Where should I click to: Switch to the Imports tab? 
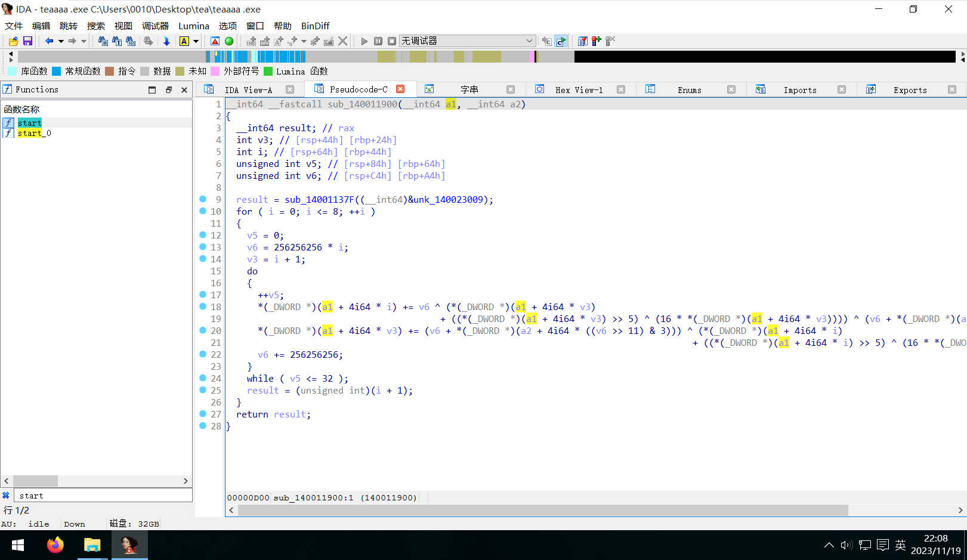coord(800,89)
